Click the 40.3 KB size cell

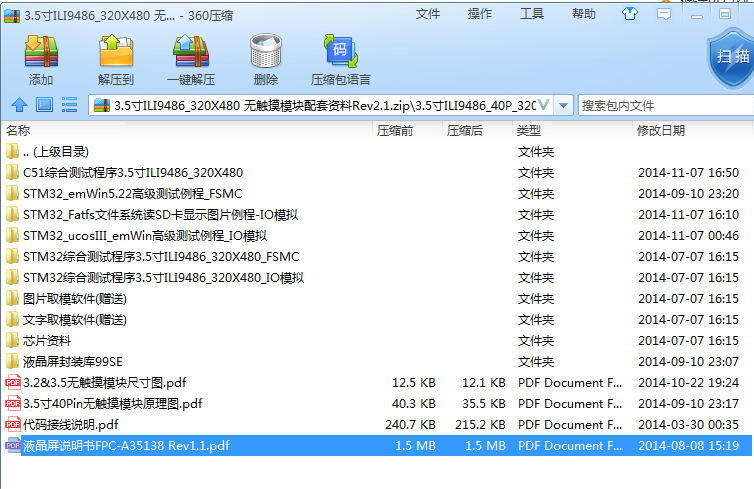tap(414, 403)
